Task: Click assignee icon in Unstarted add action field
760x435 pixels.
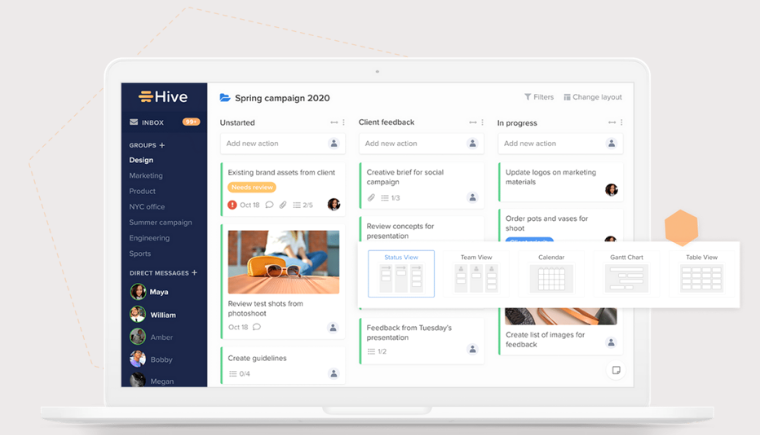Action: 333,143
